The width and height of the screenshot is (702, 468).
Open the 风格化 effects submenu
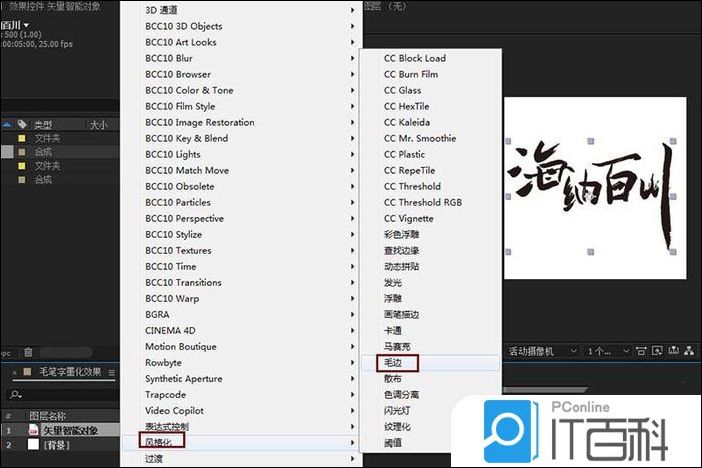pyautogui.click(x=240, y=442)
